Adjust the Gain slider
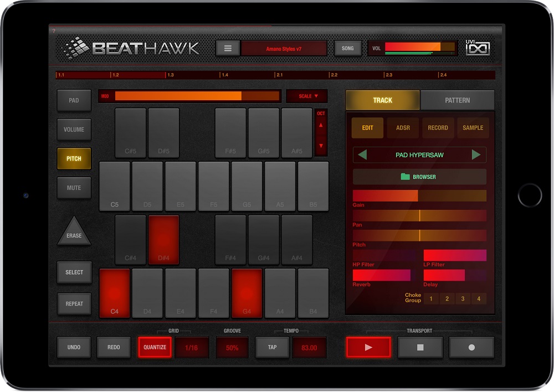This screenshot has width=554, height=392. [419, 195]
